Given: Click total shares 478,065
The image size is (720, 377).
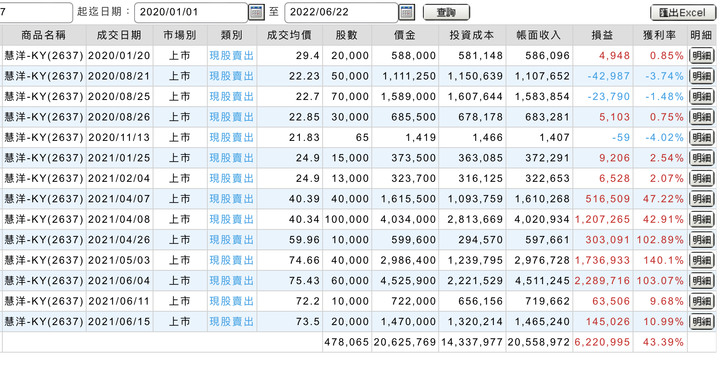Looking at the screenshot, I should [x=347, y=342].
